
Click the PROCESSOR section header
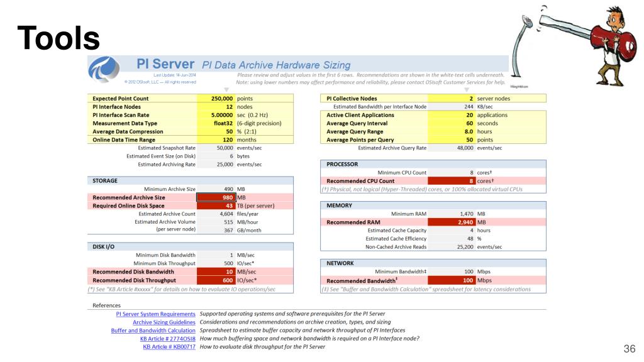coord(433,164)
